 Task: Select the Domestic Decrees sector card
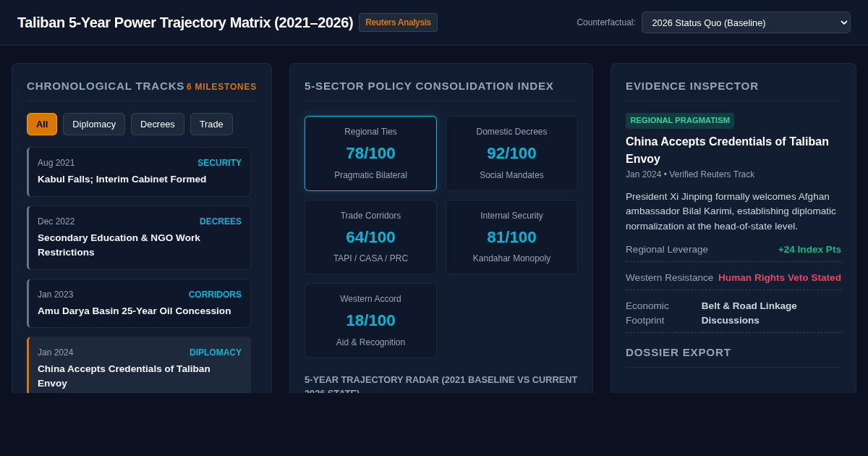511,153
